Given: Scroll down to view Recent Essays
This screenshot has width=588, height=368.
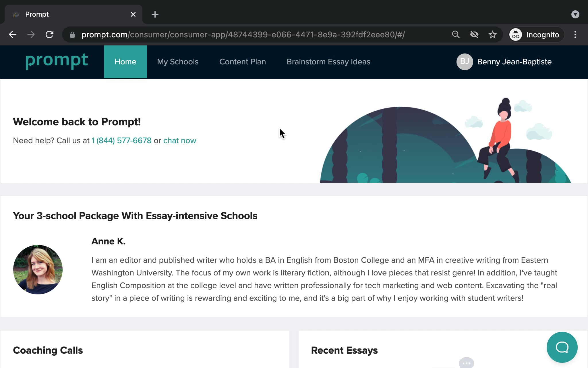Looking at the screenshot, I should tap(344, 350).
